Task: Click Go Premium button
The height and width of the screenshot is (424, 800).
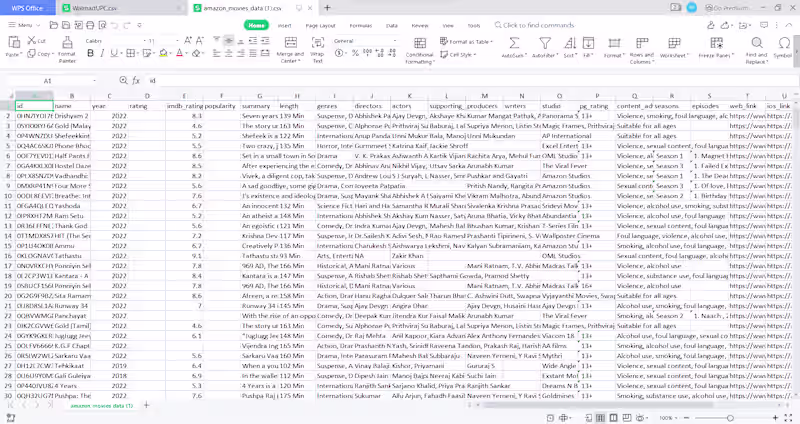Action: tap(727, 8)
